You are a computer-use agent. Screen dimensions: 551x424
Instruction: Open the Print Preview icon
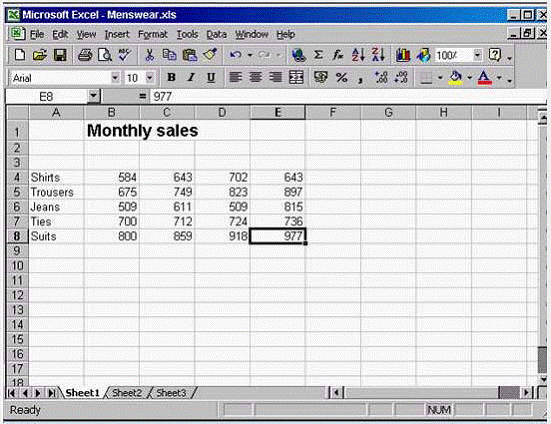coord(105,55)
